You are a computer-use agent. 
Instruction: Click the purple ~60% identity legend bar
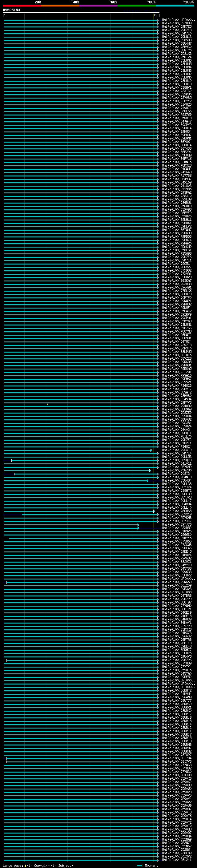[x=99, y=6]
